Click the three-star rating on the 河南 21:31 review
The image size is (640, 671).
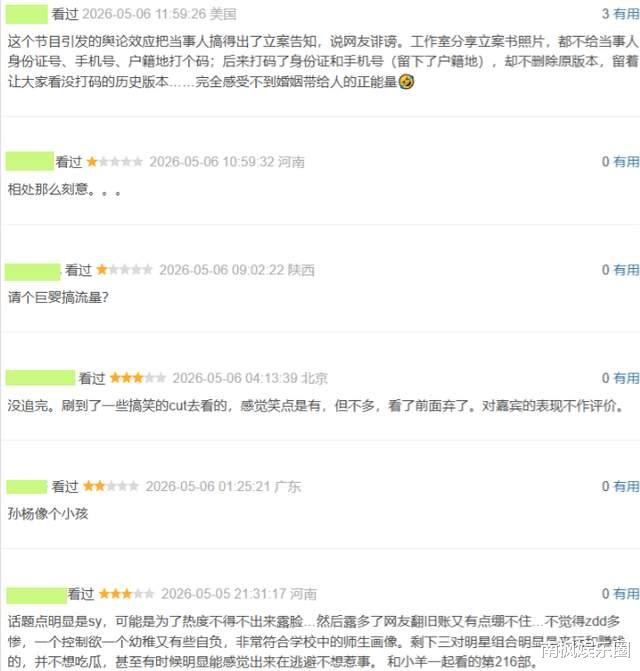127,594
